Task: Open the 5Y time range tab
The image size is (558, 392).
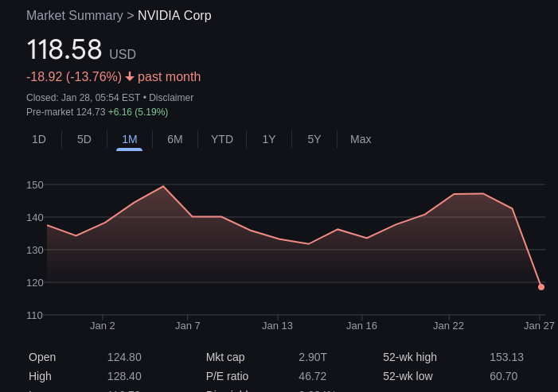Action: click(x=314, y=139)
